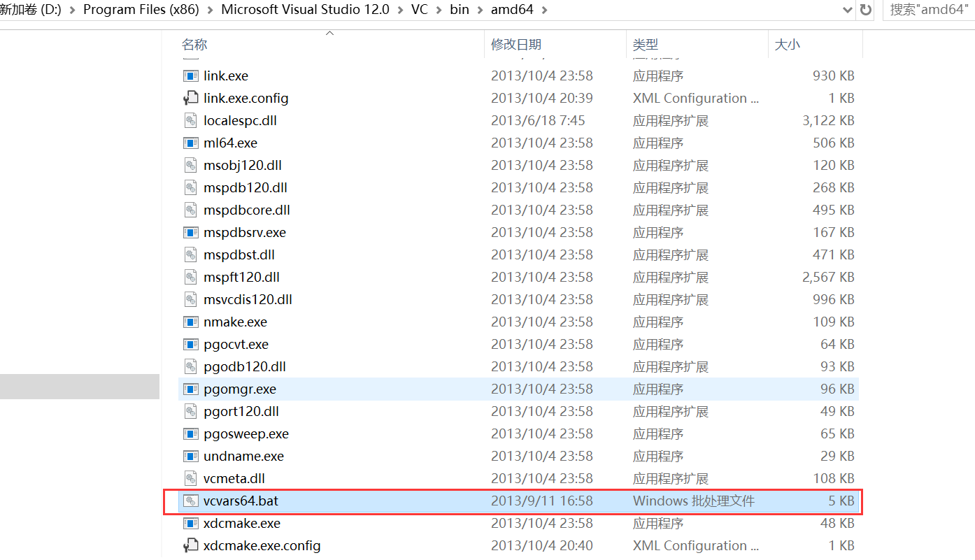Screen dimensions: 975x560
Task: Click the xdcmake.exe.config XML file icon
Action: tap(190, 545)
